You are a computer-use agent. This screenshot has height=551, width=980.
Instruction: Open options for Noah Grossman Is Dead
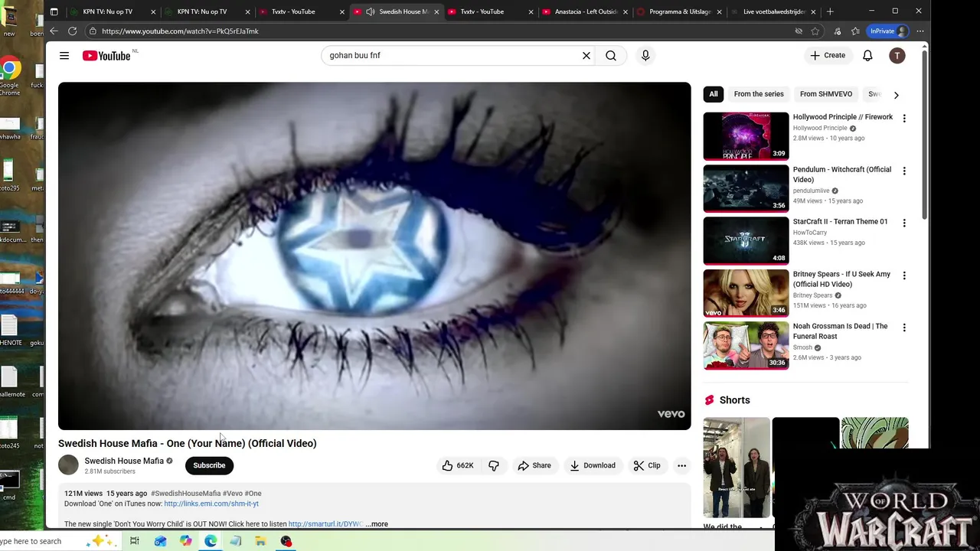pos(904,327)
